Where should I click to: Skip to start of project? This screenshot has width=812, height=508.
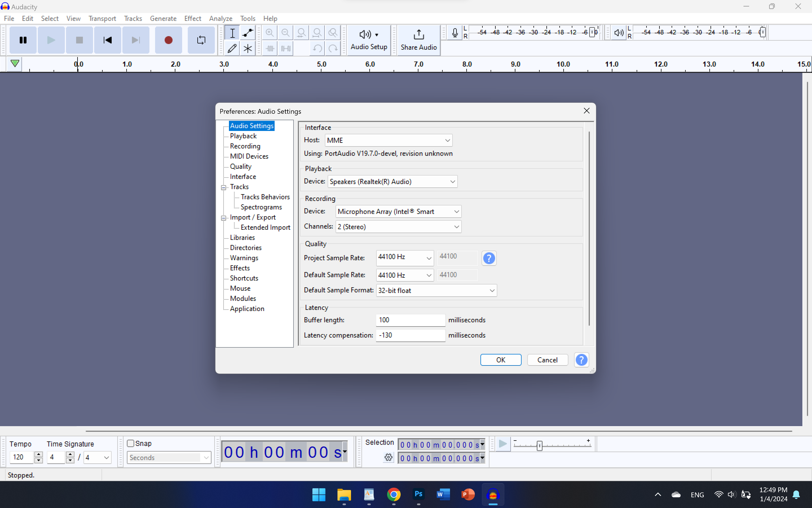tap(107, 40)
